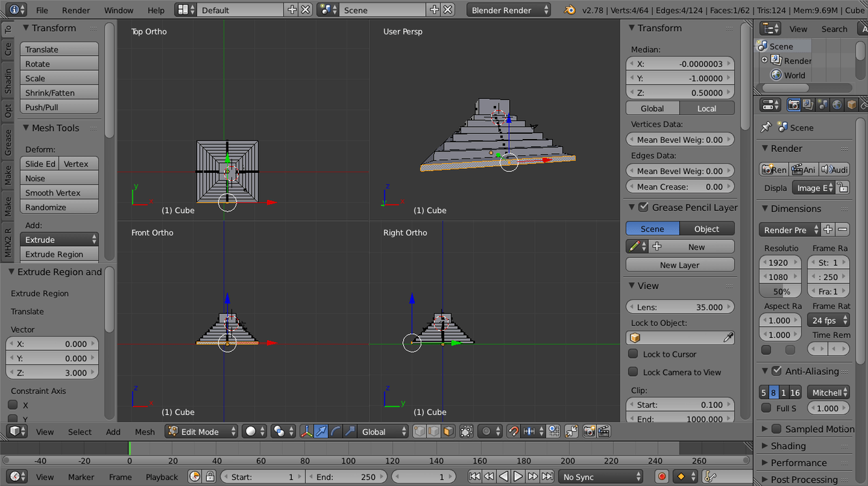
Task: Click the OpenGL render camera icon
Action: [x=589, y=431]
